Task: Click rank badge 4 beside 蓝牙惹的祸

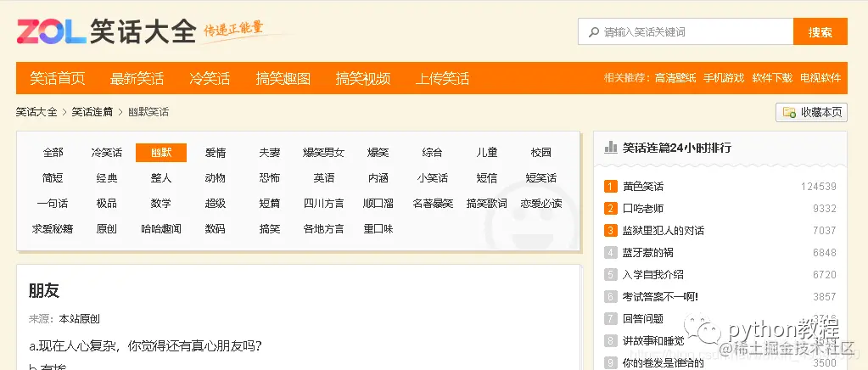Action: click(x=611, y=253)
